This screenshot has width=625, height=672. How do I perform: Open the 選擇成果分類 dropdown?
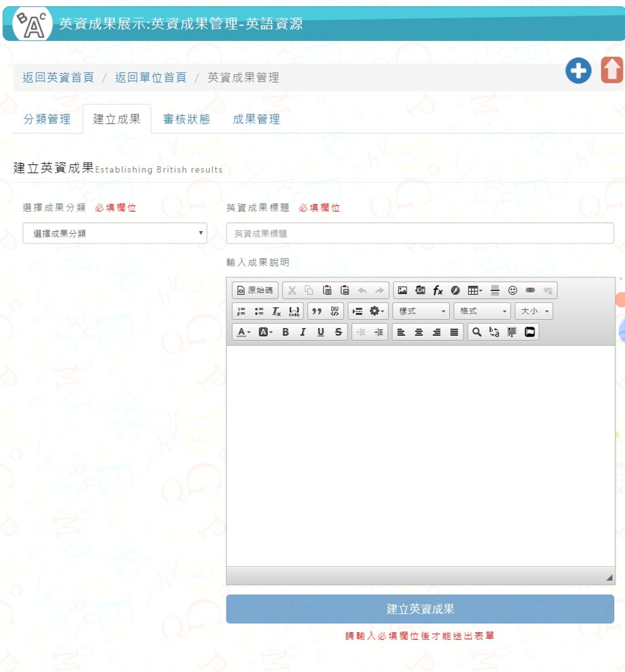click(x=115, y=233)
